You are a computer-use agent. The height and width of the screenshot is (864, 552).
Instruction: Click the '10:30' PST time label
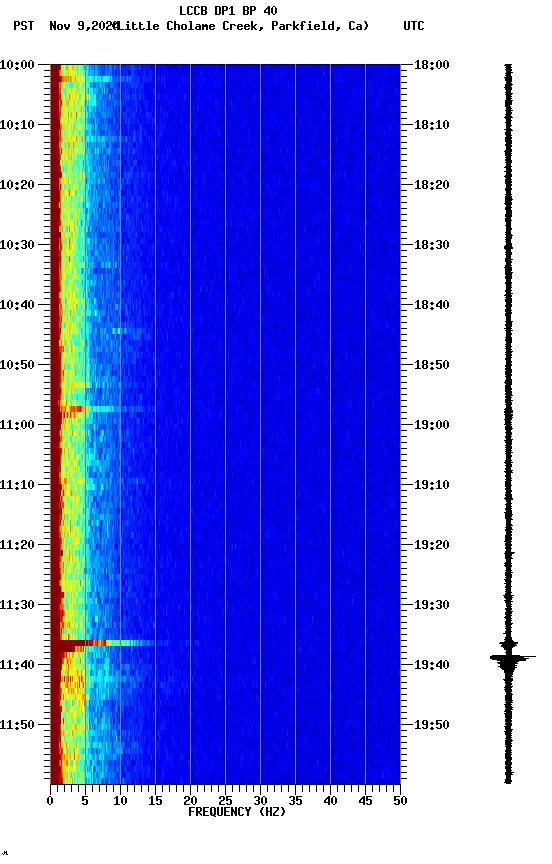(17, 245)
